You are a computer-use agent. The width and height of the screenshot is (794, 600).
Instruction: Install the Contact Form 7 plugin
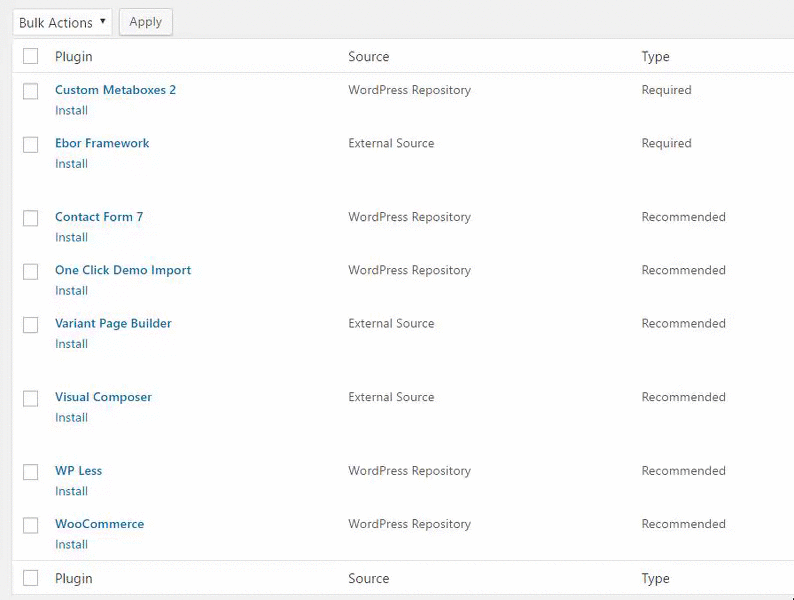[x=71, y=237]
